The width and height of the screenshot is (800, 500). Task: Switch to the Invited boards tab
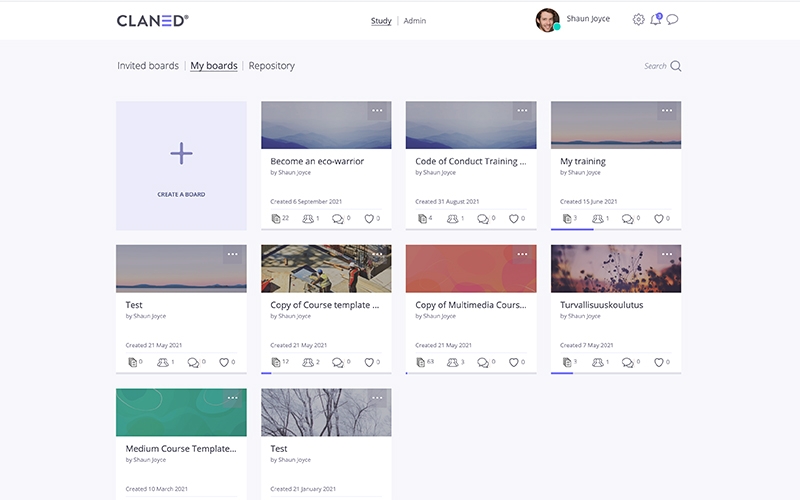coord(148,66)
